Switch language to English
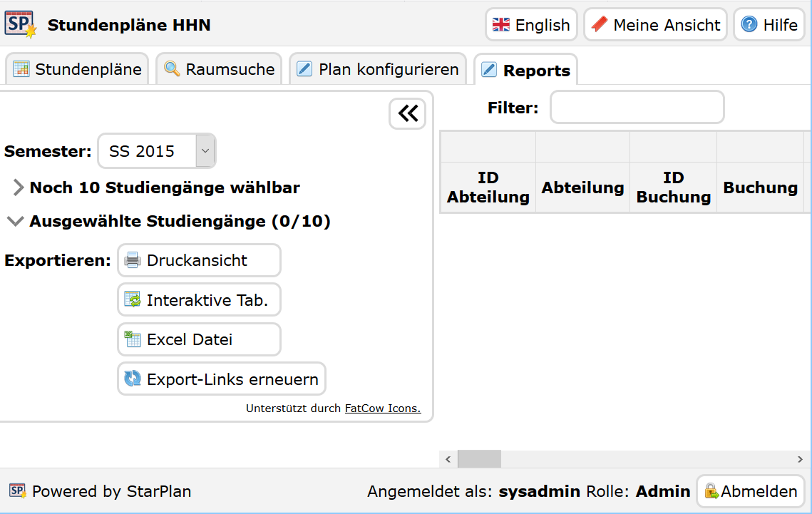 (x=531, y=25)
